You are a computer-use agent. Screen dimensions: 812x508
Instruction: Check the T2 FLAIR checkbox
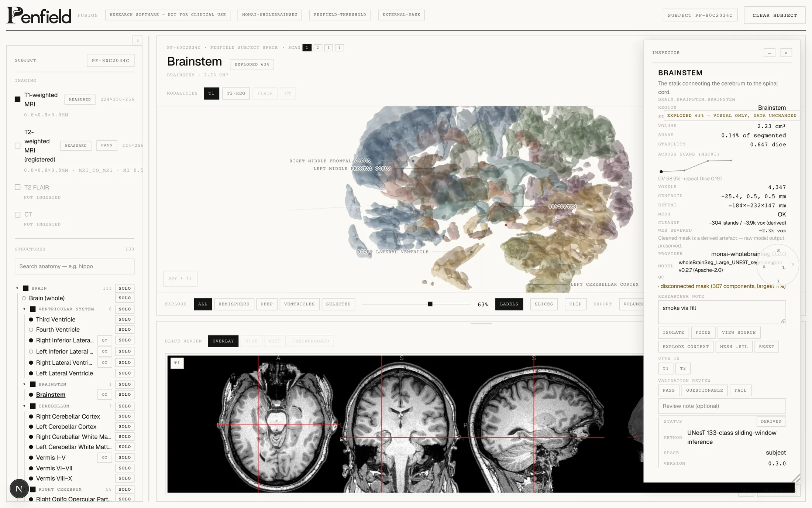pos(17,187)
